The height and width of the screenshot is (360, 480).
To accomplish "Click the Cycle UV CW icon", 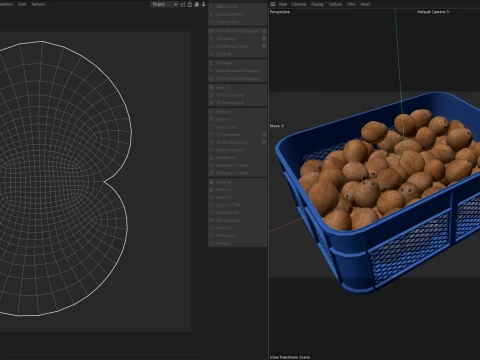I will click(211, 213).
